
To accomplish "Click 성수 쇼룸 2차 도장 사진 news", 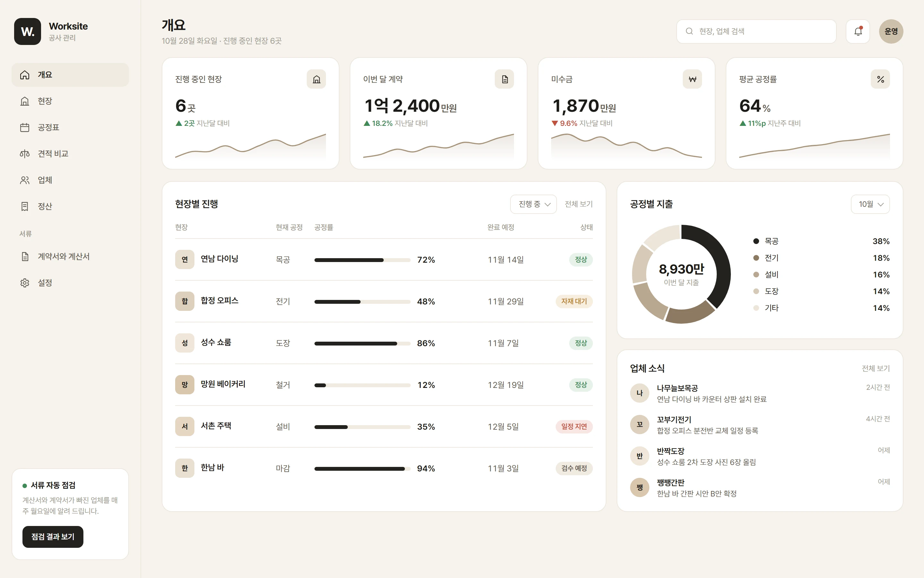I will coord(706,462).
